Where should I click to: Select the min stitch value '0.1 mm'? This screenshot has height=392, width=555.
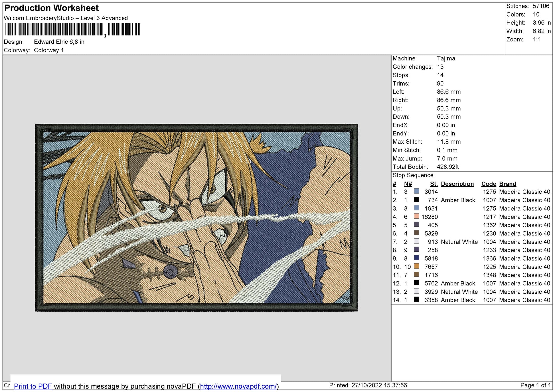pyautogui.click(x=447, y=150)
